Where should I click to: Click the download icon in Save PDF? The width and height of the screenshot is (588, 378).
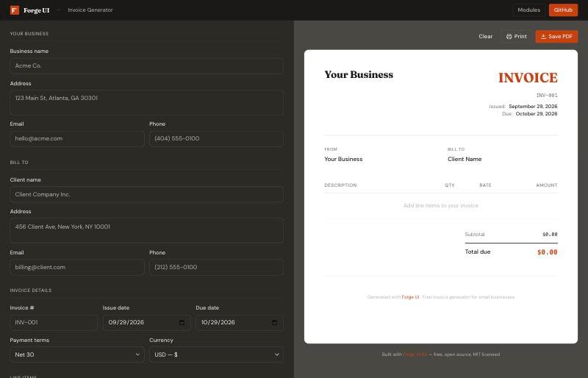(x=543, y=37)
